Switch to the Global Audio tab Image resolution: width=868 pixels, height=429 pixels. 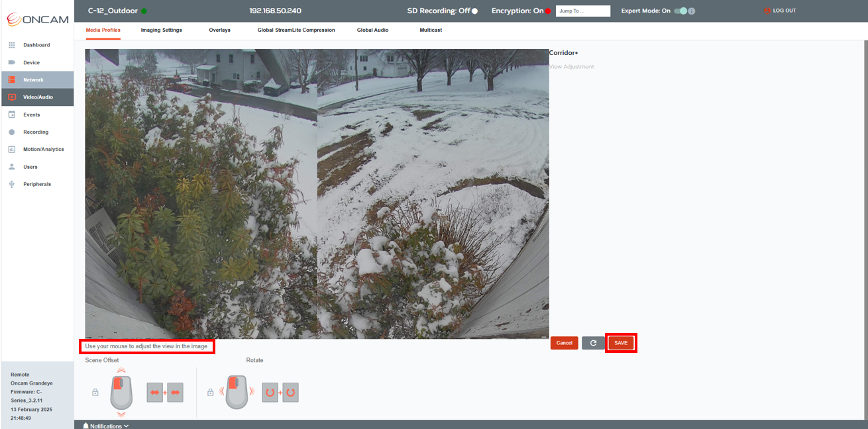(372, 30)
